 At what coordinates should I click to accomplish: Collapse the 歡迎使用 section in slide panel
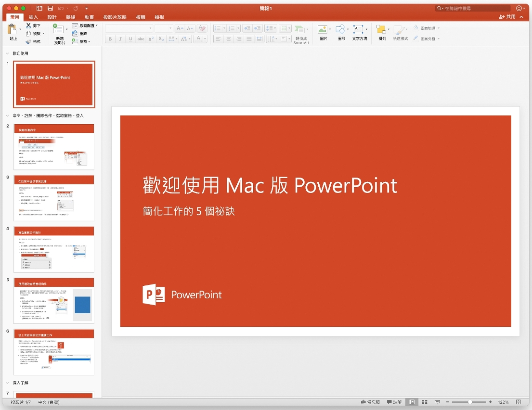pos(7,53)
